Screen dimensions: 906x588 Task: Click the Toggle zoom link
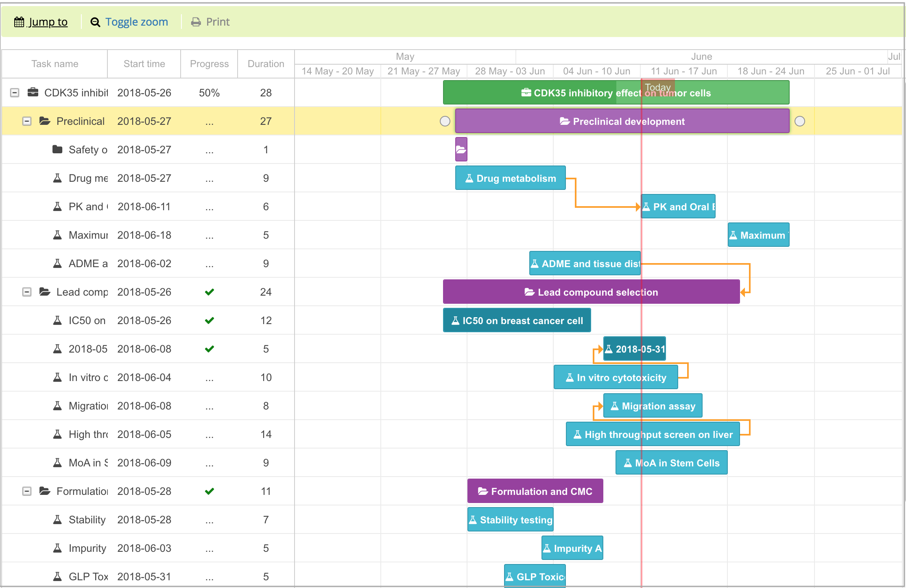coord(136,22)
